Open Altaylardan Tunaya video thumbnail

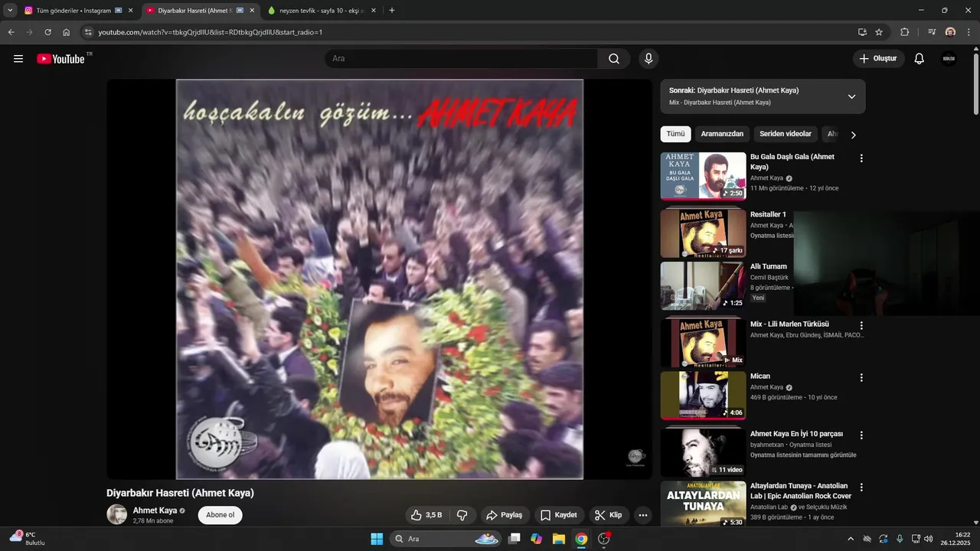[x=703, y=504]
